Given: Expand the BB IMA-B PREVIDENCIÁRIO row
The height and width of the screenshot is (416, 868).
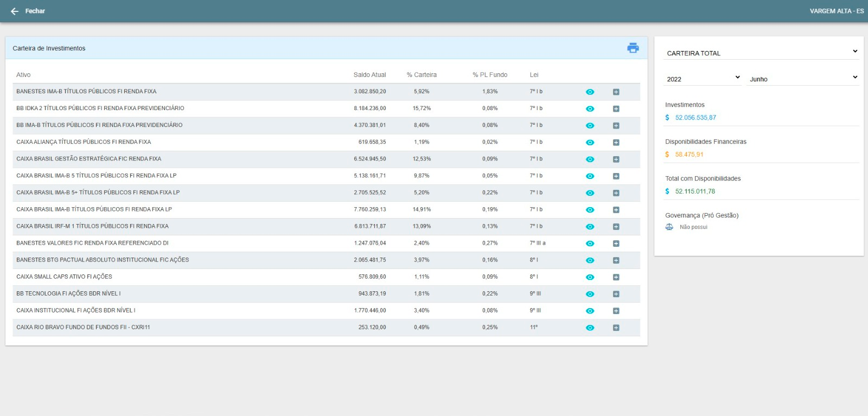Looking at the screenshot, I should [616, 125].
